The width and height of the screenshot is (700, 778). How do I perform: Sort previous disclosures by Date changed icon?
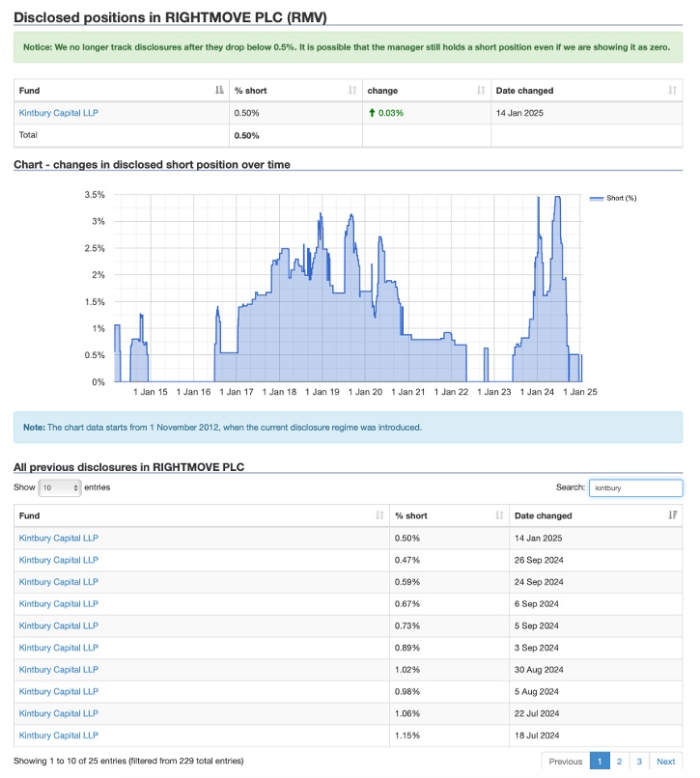pos(672,515)
